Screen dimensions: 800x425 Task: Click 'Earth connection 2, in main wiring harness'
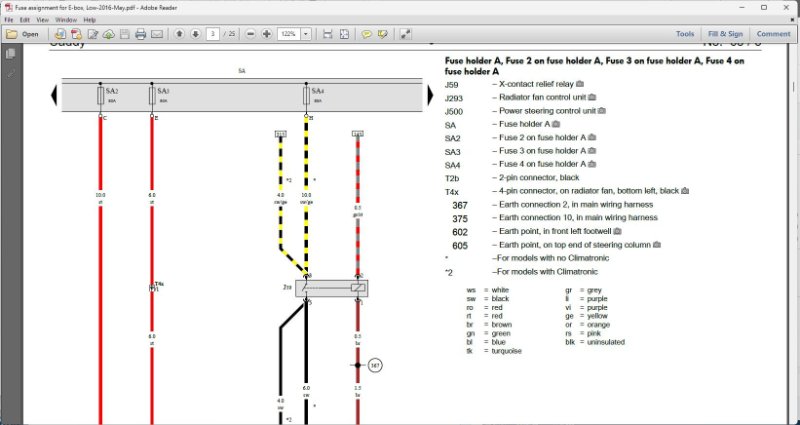pos(576,205)
